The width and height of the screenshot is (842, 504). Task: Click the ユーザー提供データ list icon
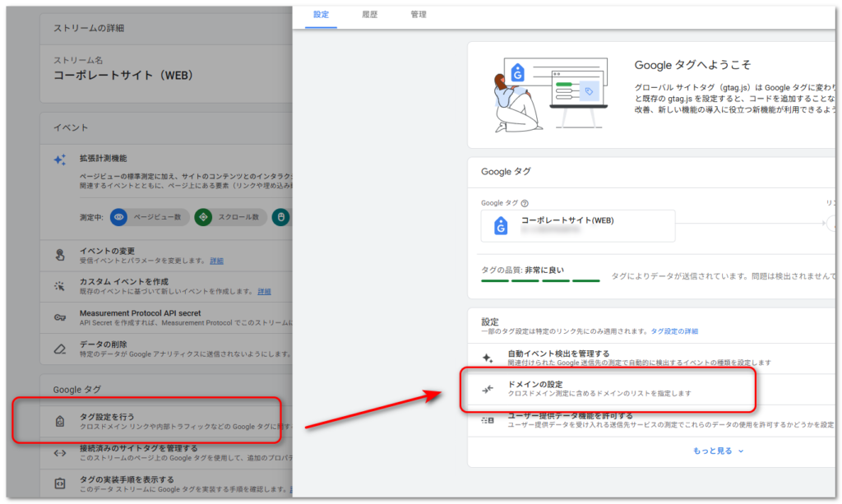pyautogui.click(x=488, y=420)
